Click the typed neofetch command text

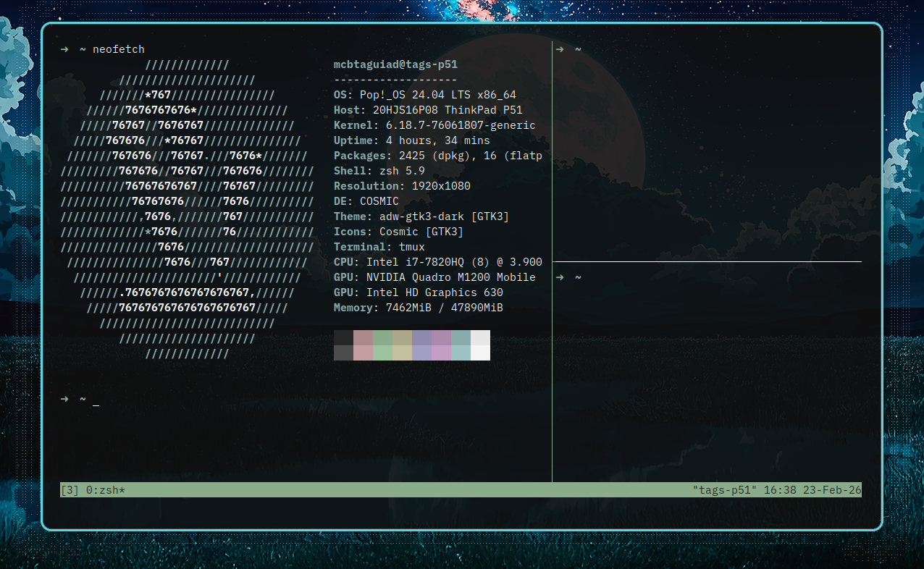coord(119,49)
